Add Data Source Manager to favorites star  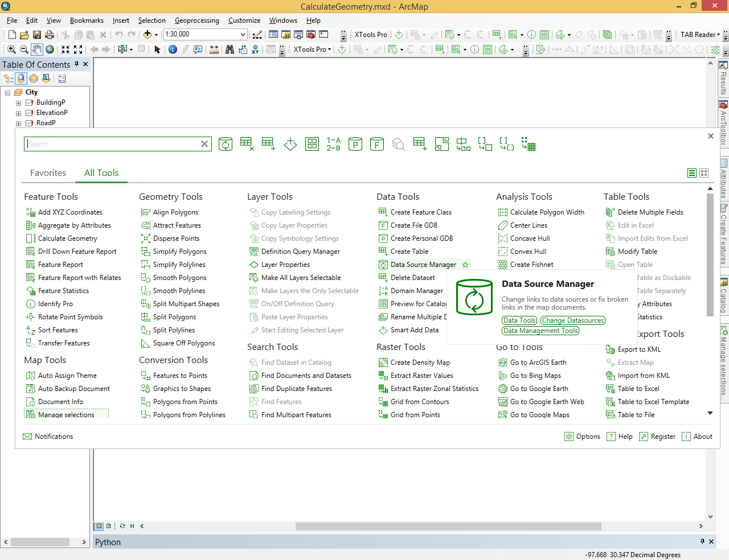click(465, 265)
